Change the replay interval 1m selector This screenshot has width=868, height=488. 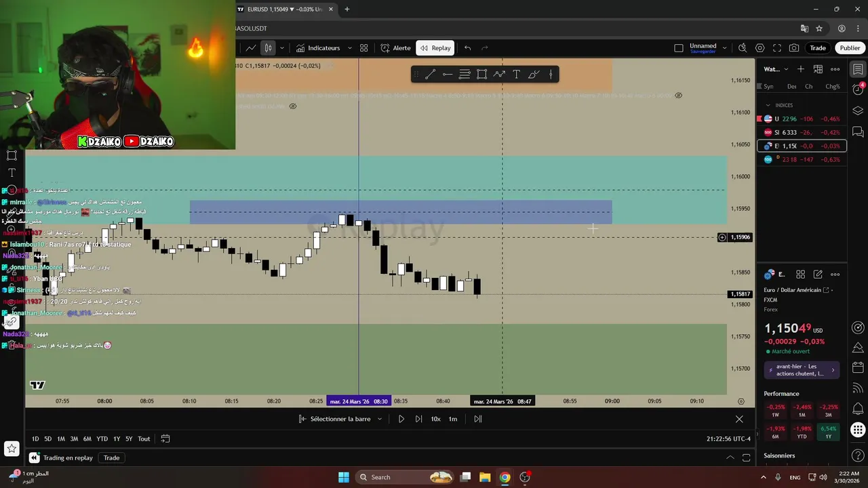pos(453,419)
